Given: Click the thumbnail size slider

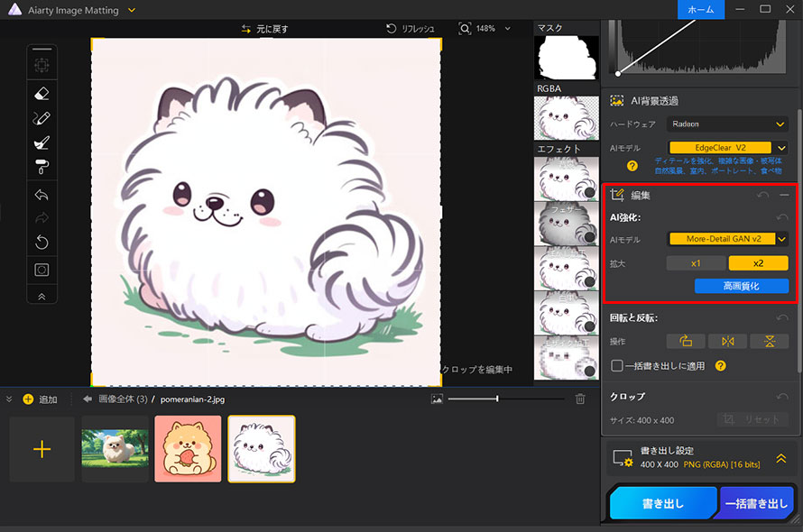Looking at the screenshot, I should (506, 399).
